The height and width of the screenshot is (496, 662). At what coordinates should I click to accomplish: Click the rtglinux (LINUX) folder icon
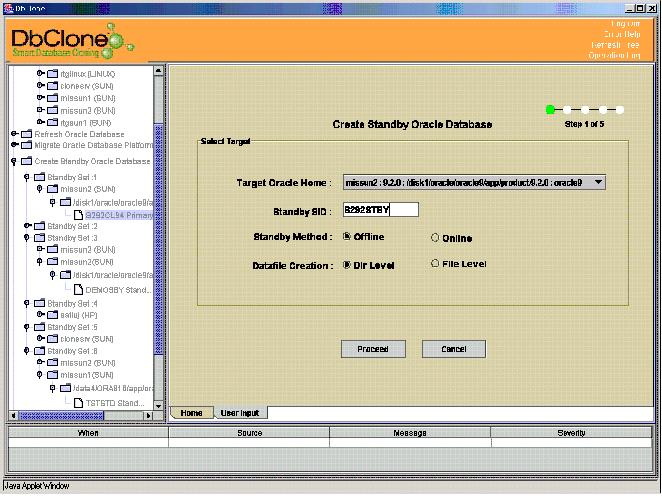pos(53,74)
